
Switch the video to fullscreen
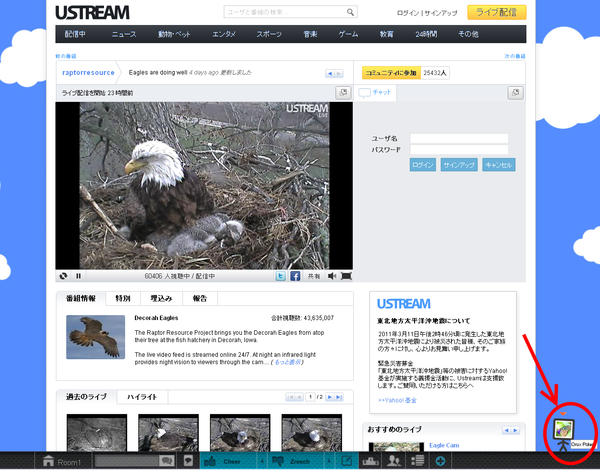(346, 276)
